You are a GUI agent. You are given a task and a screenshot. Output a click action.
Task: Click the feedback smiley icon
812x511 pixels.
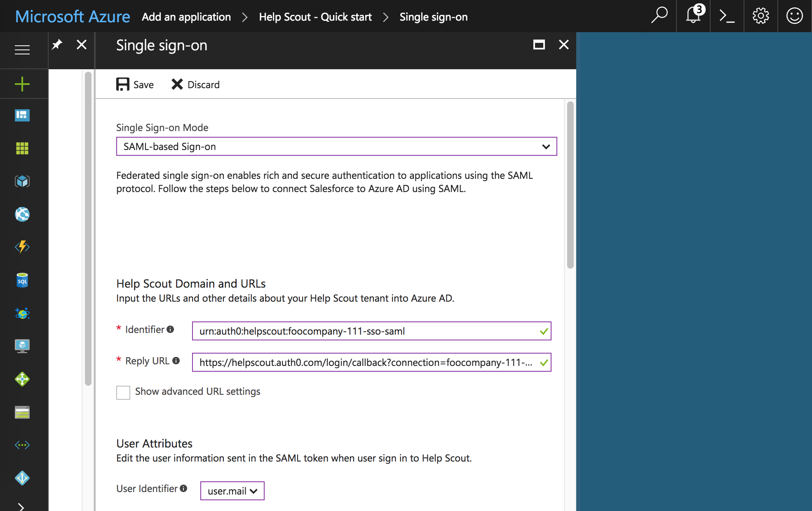pos(795,16)
